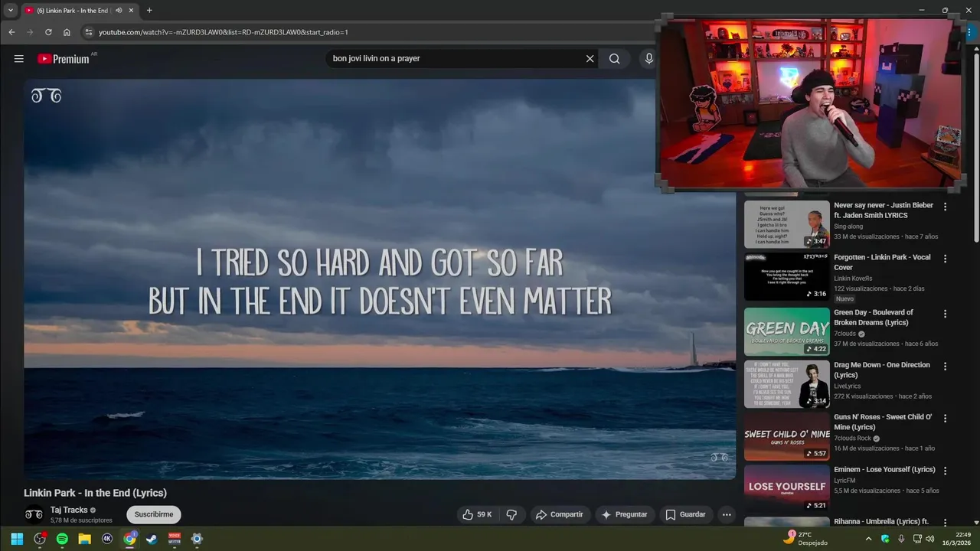The image size is (980, 551).
Task: Pause the video by clicking the player
Action: click(x=380, y=279)
